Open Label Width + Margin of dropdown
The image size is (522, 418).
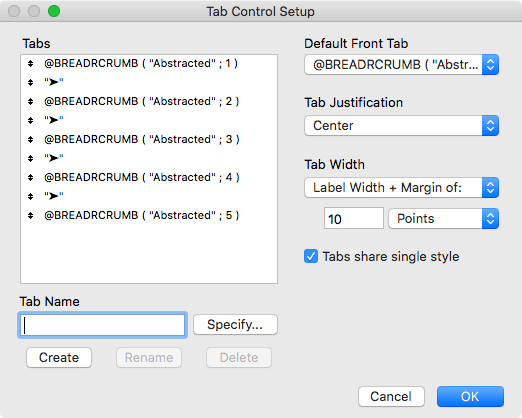point(401,188)
